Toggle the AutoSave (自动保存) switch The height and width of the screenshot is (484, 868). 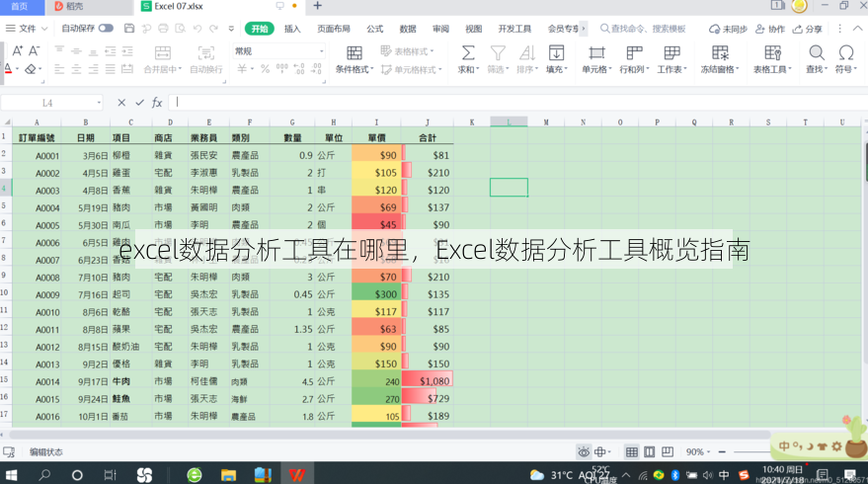[x=106, y=29]
